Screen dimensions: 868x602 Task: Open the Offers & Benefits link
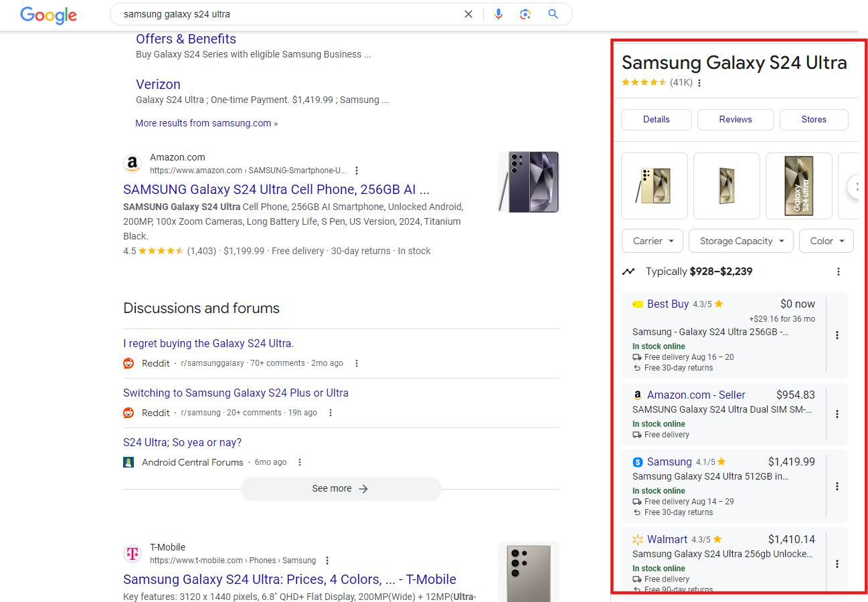tap(186, 39)
